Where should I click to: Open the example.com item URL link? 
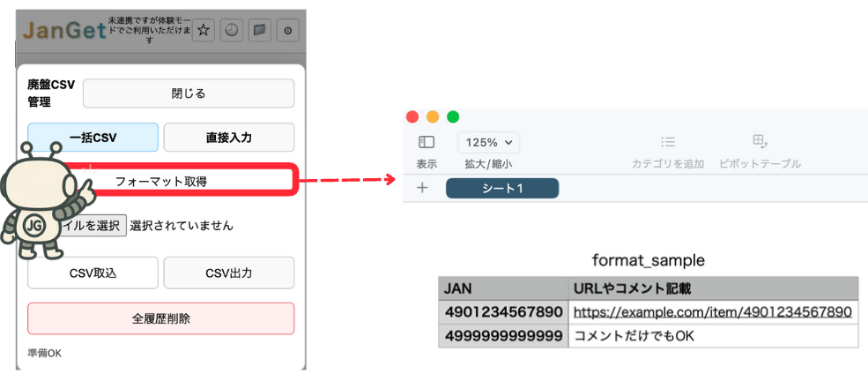[712, 312]
